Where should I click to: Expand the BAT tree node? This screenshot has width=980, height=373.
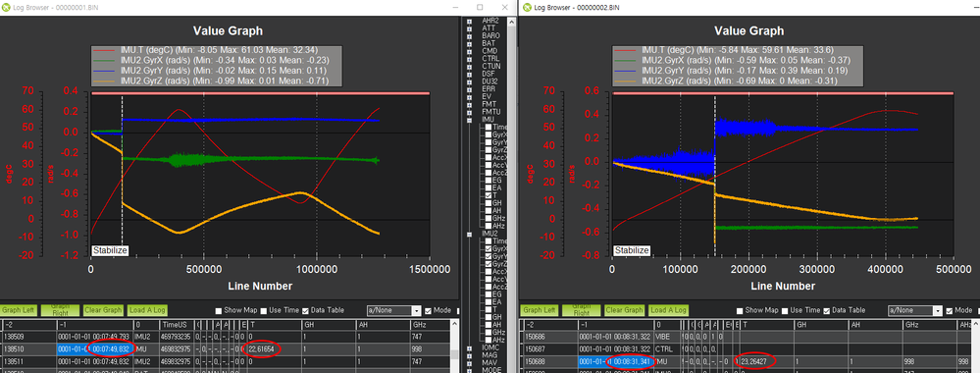pyautogui.click(x=470, y=43)
